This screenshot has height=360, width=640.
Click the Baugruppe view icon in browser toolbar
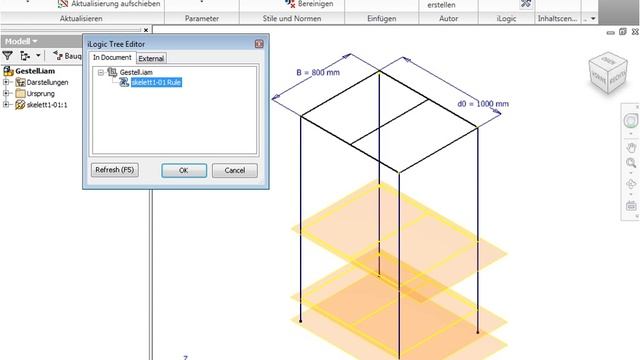[x=58, y=56]
